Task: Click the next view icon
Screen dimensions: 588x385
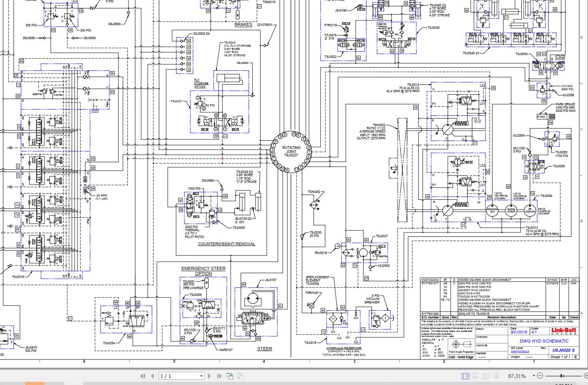Action: (x=240, y=376)
